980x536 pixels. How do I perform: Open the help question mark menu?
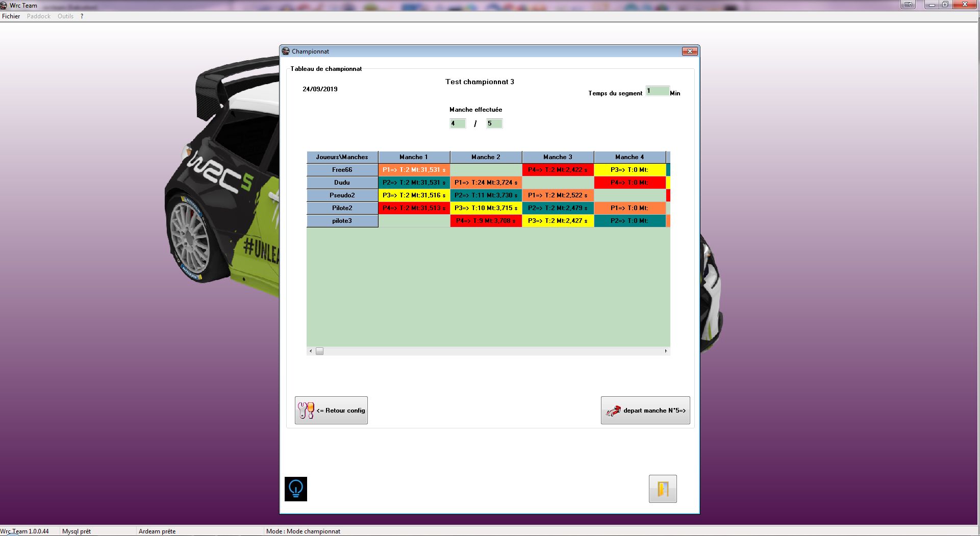[x=82, y=16]
